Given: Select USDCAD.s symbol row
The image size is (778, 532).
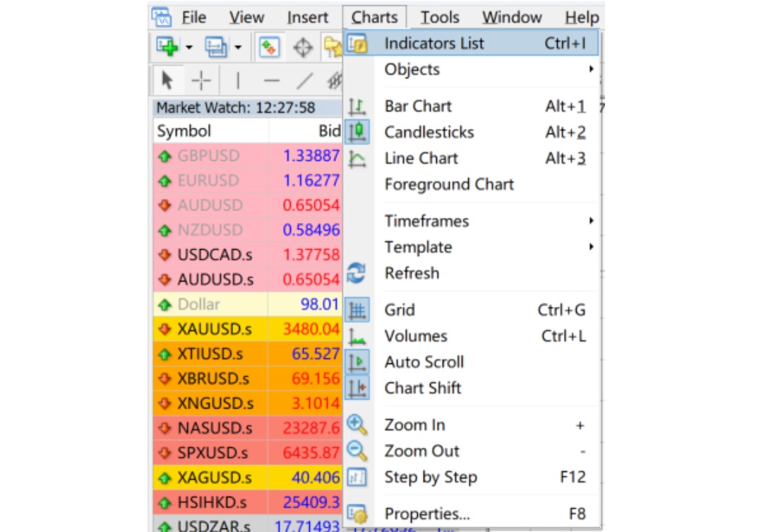Looking at the screenshot, I should tap(248, 255).
